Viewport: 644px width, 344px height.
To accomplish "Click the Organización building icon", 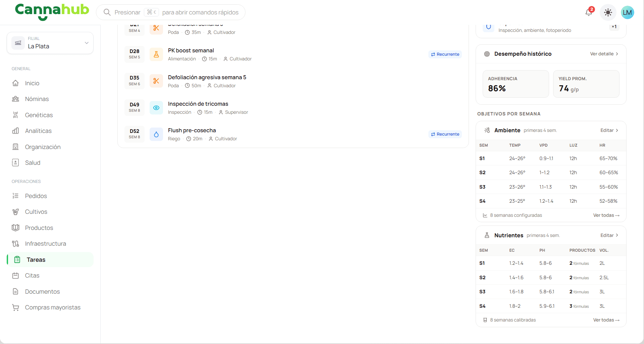I will [x=15, y=147].
